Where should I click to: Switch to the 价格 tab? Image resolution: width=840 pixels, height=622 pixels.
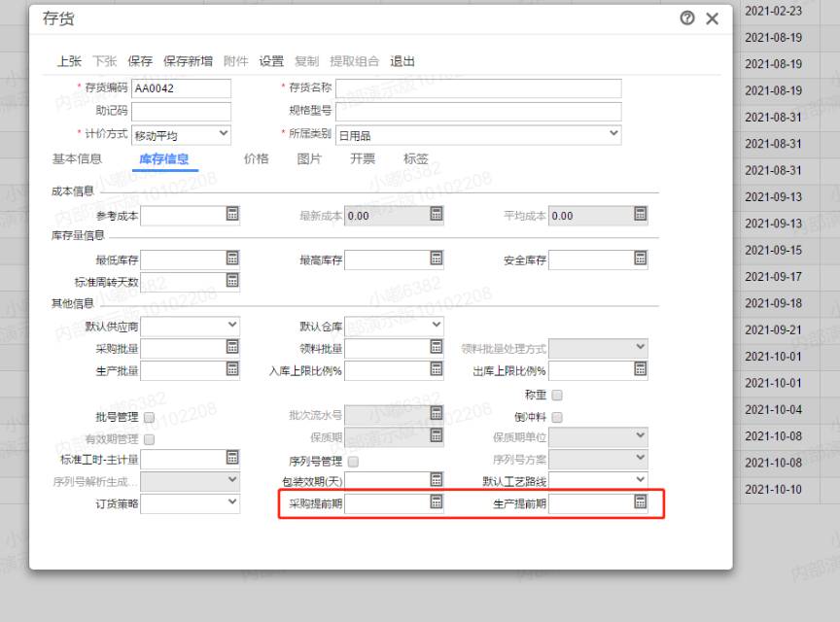click(256, 159)
